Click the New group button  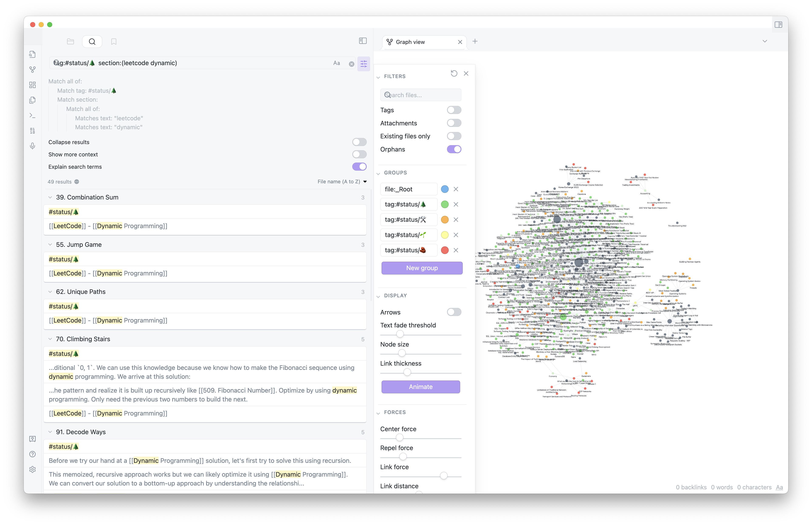pyautogui.click(x=422, y=268)
